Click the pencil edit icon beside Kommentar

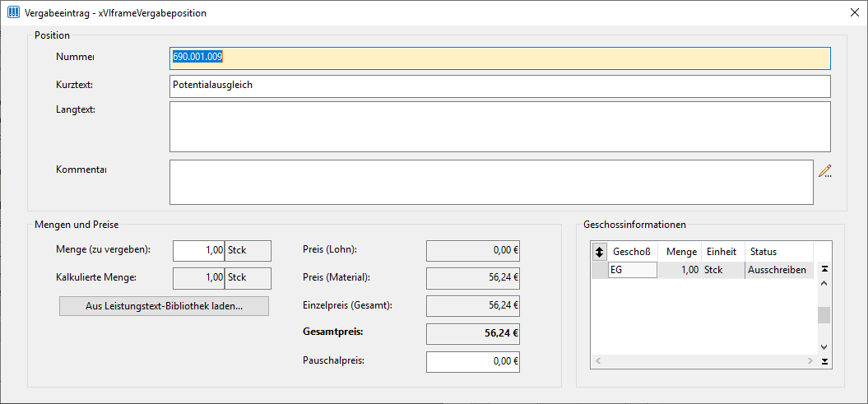tap(825, 171)
